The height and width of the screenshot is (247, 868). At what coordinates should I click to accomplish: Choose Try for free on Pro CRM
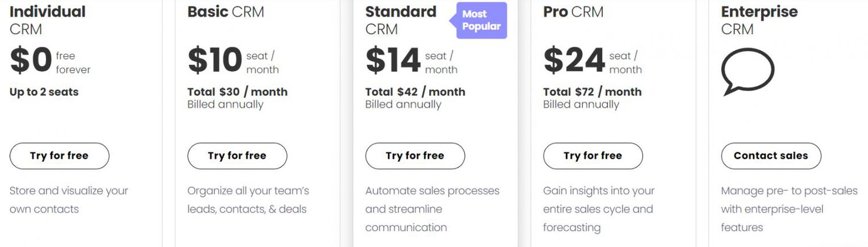(593, 156)
